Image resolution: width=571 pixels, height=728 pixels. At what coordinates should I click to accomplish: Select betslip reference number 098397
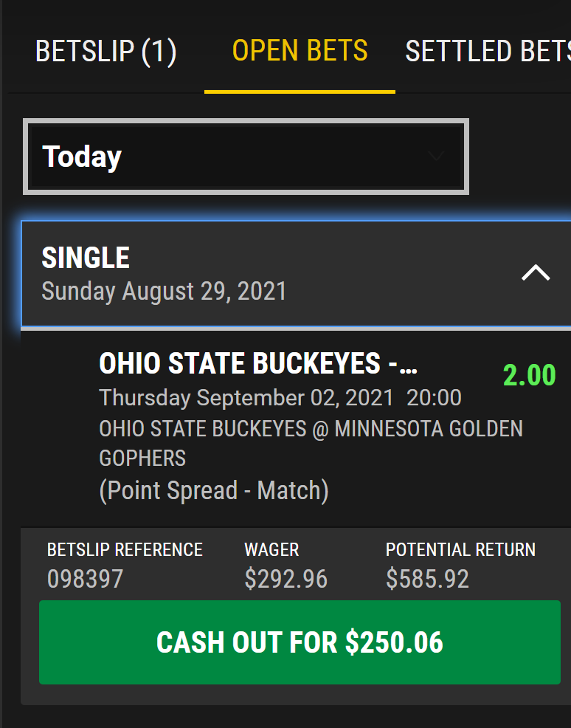click(x=85, y=579)
